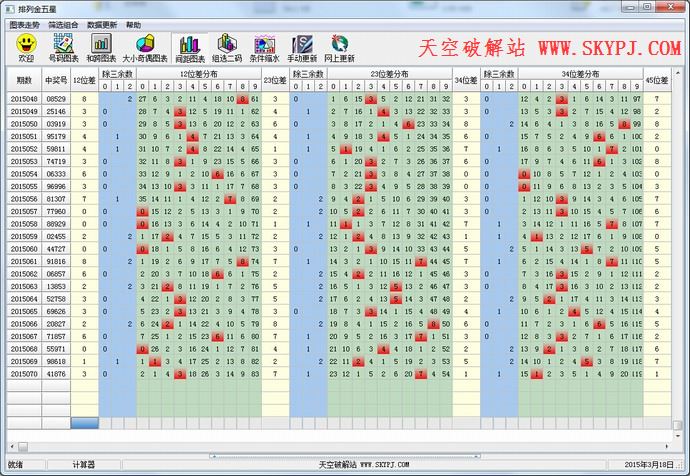Viewport: 690px width, 476px height.
Task: Switch to the 间距图表 toolbar icon
Action: coord(187,48)
